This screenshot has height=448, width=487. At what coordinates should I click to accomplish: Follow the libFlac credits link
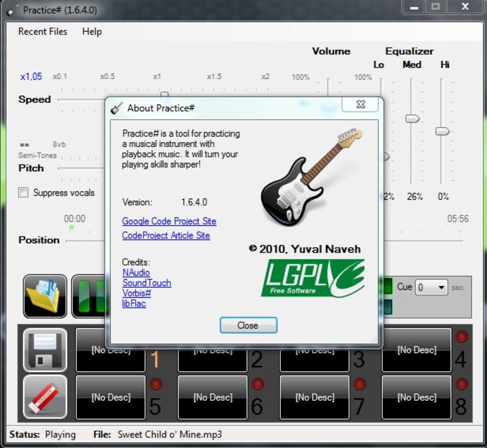tap(134, 303)
